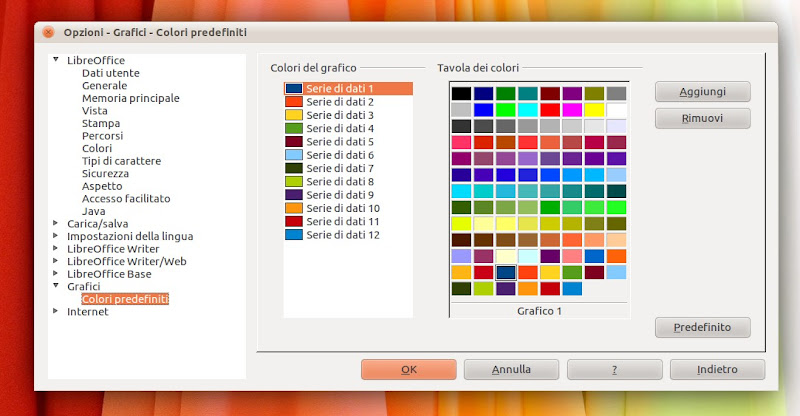This screenshot has width=800, height=416.
Task: Cancel with the Annulla button
Action: [x=511, y=370]
